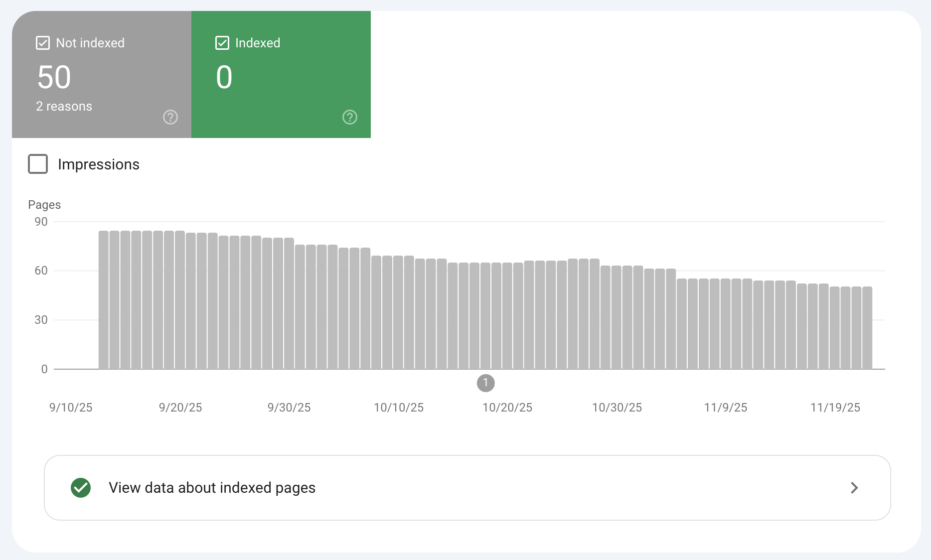Click the 2 reasons text on Not indexed card
931x560 pixels.
click(x=64, y=106)
